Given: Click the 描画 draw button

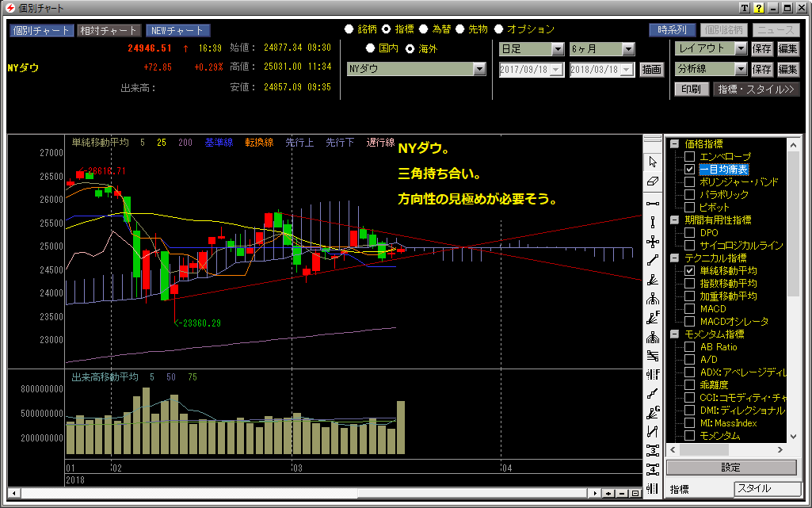Looking at the screenshot, I should (651, 70).
